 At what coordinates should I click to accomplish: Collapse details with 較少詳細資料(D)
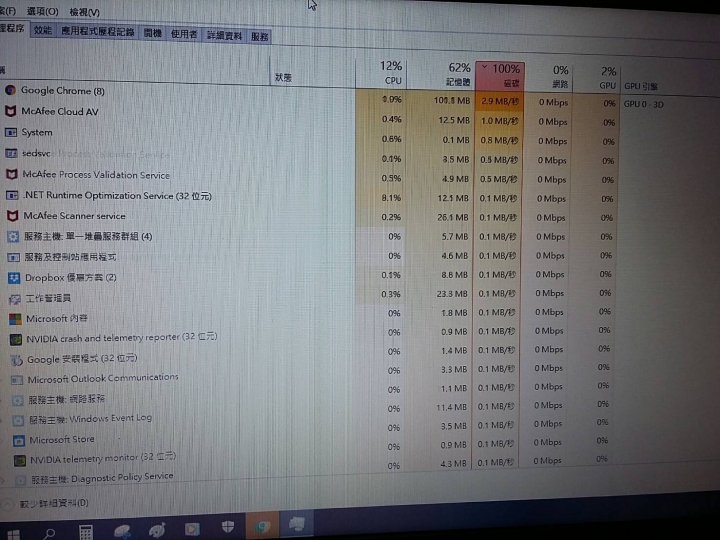click(x=54, y=503)
